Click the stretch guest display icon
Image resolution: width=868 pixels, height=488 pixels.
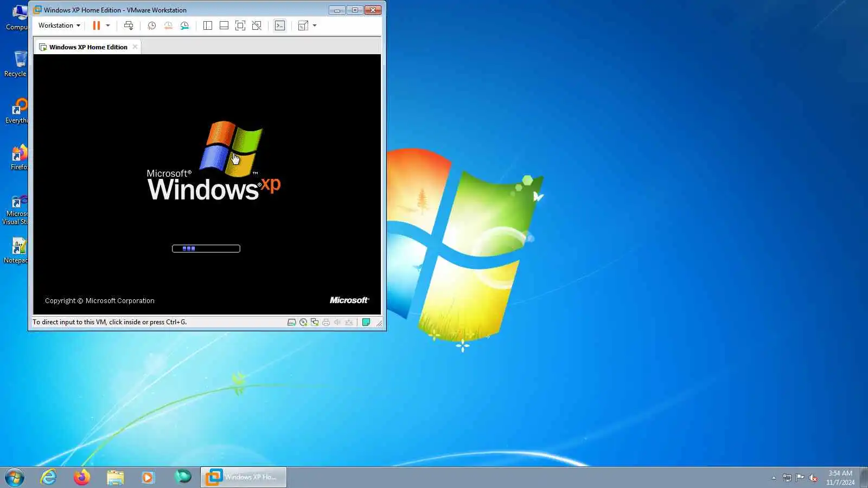pos(303,25)
